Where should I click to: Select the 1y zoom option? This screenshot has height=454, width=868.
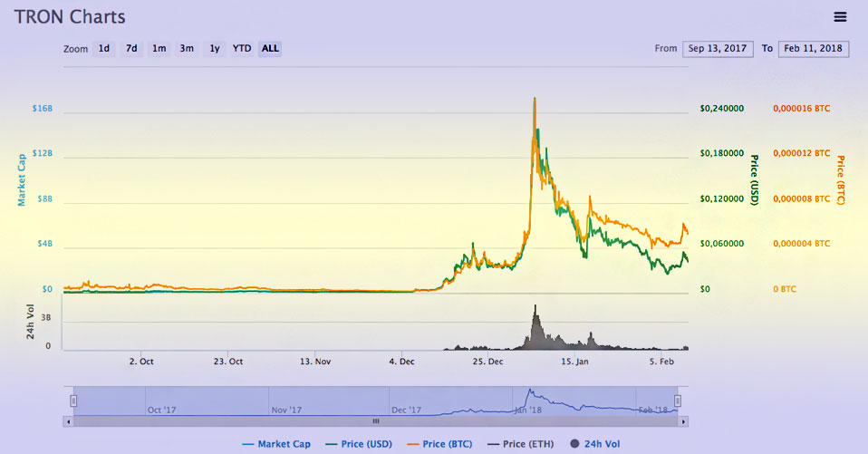click(x=215, y=48)
